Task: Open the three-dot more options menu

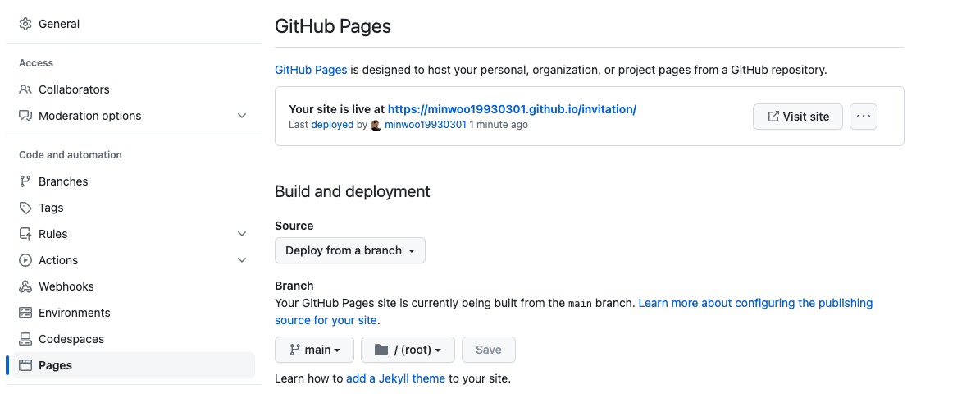Action: [863, 117]
